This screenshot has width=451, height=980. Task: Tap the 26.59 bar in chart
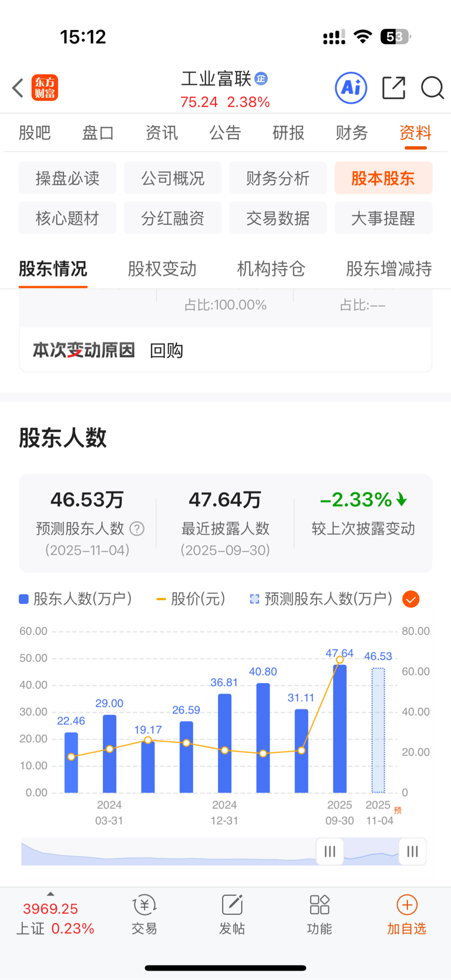[186, 756]
